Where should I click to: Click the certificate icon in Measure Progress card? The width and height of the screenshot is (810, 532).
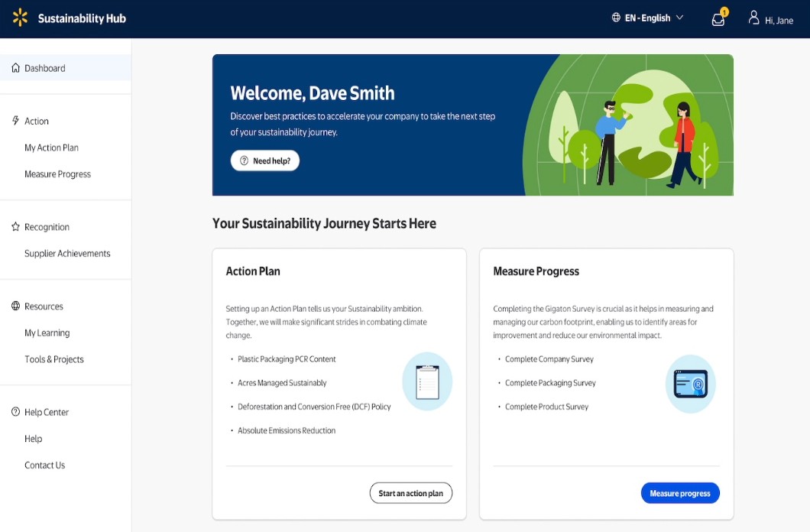tap(690, 384)
